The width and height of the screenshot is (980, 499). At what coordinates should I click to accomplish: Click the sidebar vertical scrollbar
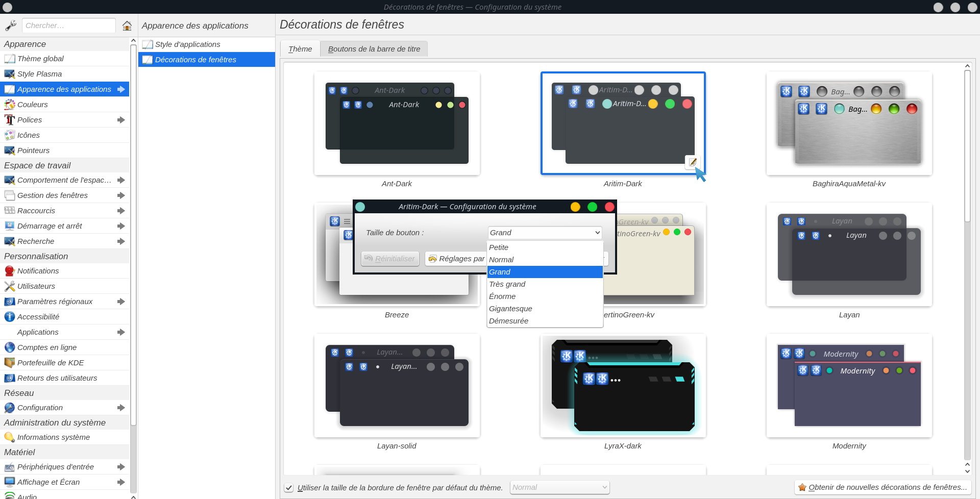133,235
